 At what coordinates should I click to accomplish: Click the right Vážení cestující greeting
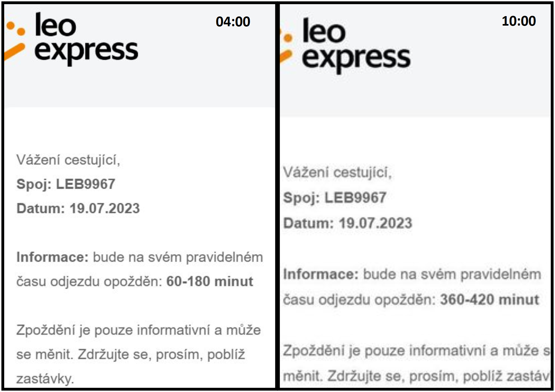[x=337, y=173]
